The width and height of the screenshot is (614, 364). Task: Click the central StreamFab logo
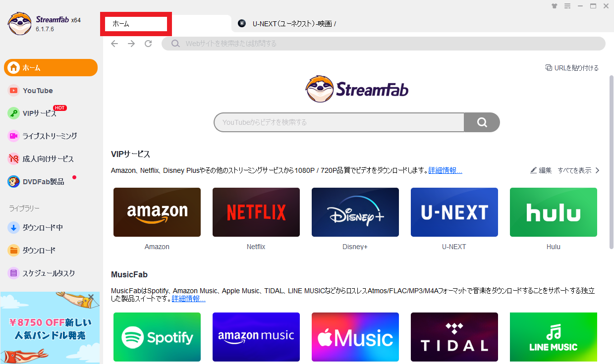tap(357, 89)
